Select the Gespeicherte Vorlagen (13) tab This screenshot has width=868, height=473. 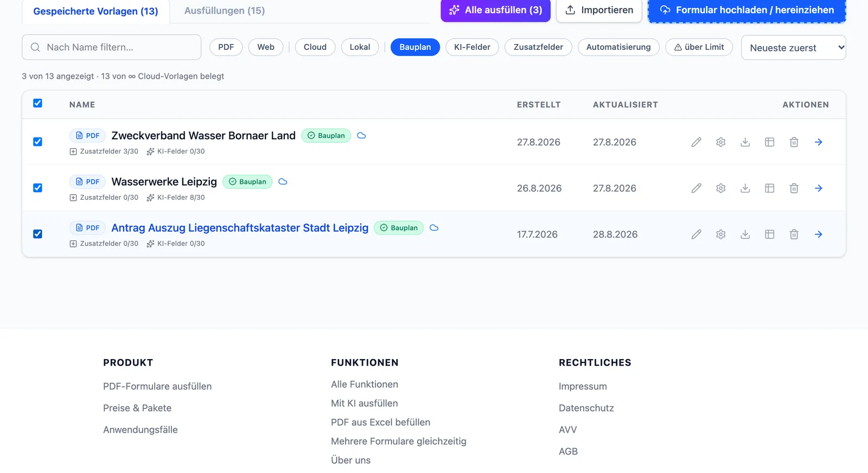(95, 11)
